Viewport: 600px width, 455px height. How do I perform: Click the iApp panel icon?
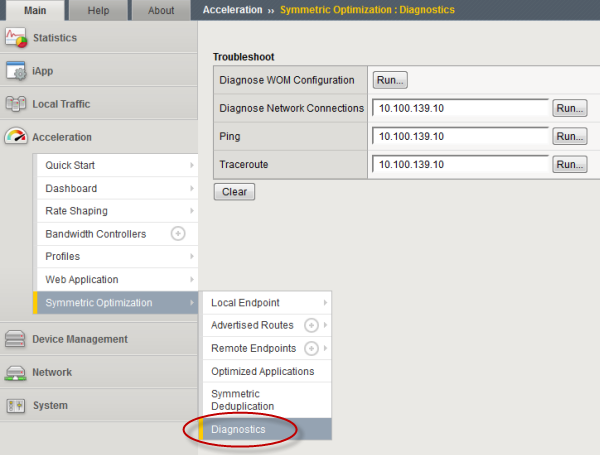pos(16,71)
